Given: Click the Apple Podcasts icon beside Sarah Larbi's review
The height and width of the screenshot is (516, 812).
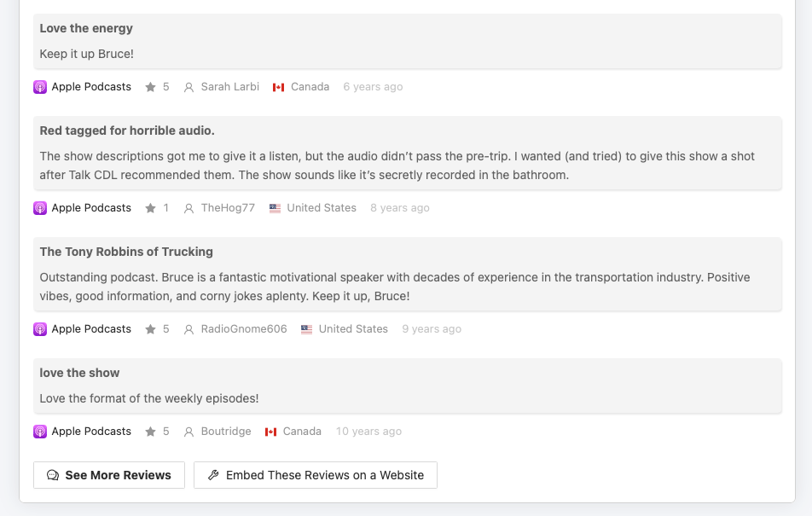Looking at the screenshot, I should tap(40, 87).
